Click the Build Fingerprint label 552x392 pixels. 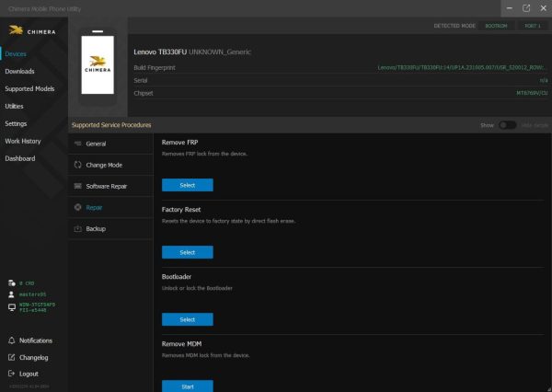pyautogui.click(x=155, y=67)
